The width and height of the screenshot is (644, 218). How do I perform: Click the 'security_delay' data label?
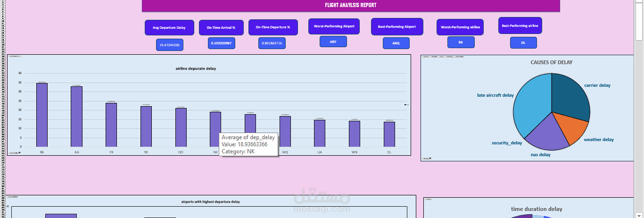point(507,143)
